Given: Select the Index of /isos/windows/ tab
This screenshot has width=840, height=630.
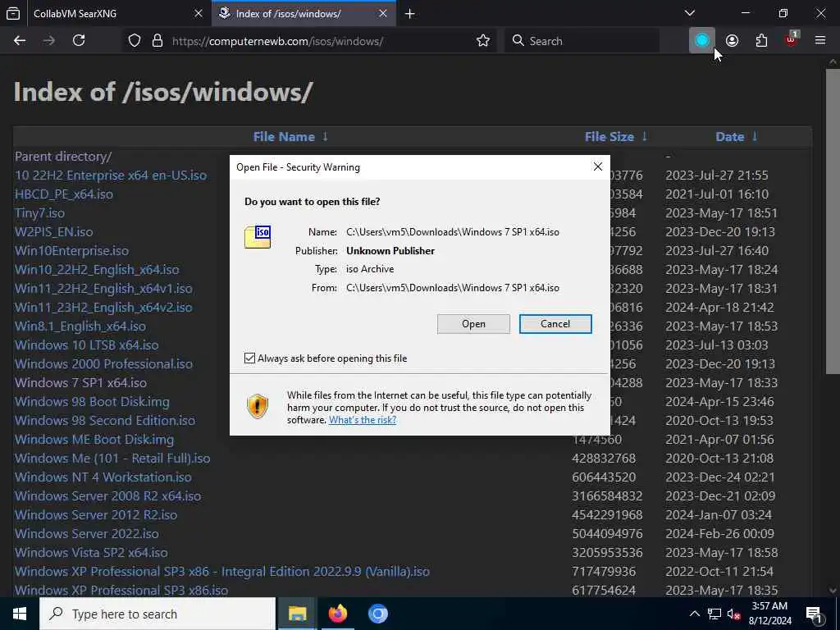Looking at the screenshot, I should coord(304,14).
